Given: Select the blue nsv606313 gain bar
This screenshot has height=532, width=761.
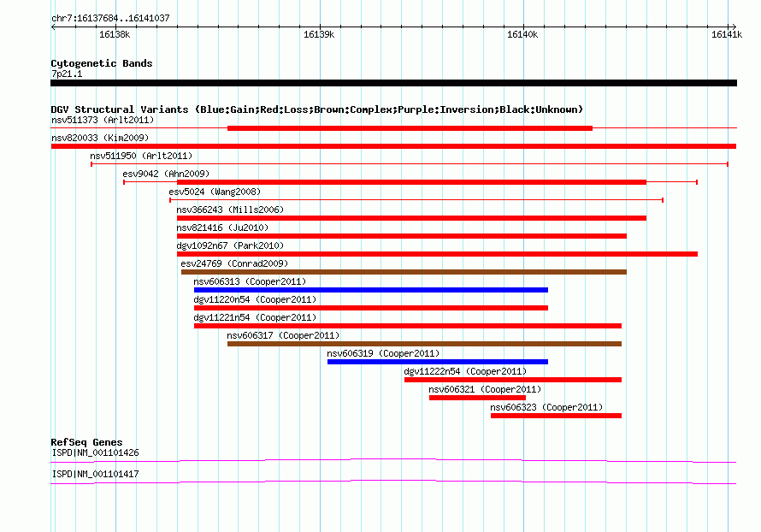Looking at the screenshot, I should [x=371, y=290].
